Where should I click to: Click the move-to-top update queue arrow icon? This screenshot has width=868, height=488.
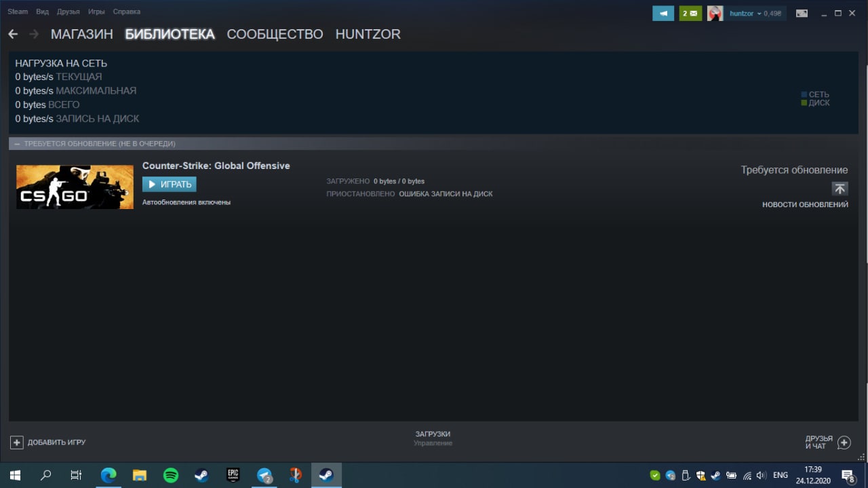(x=840, y=189)
